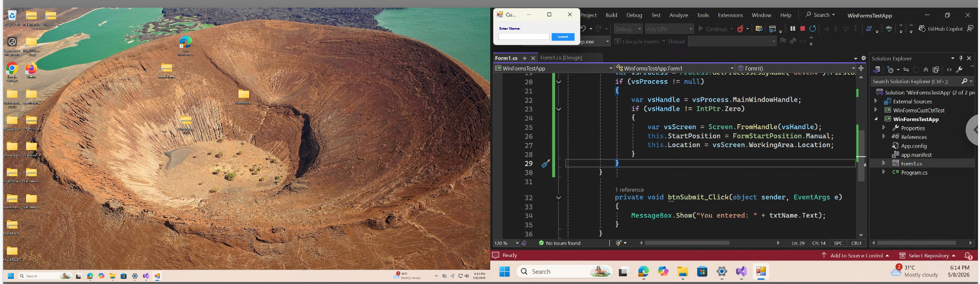This screenshot has height=284, width=980.
Task: Open the 120 % zoom level dropdown
Action: coord(517,243)
